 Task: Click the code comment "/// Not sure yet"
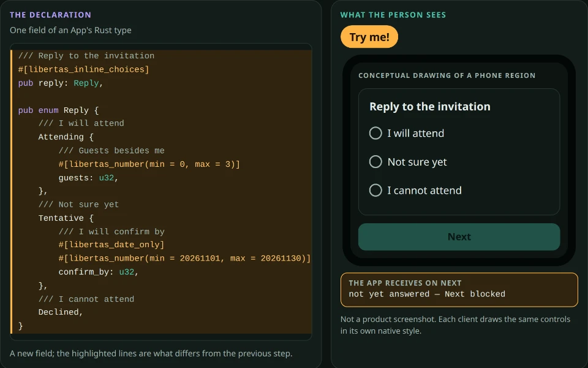click(x=78, y=205)
